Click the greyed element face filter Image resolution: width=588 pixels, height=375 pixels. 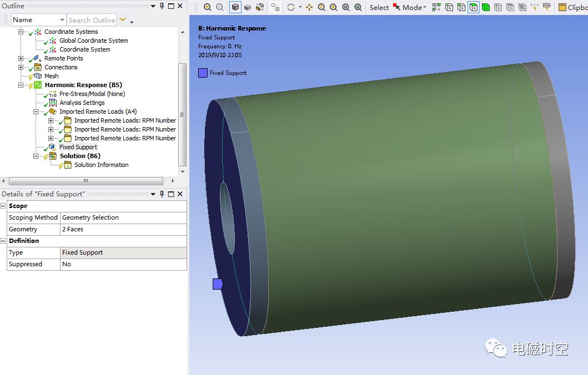[x=510, y=7]
